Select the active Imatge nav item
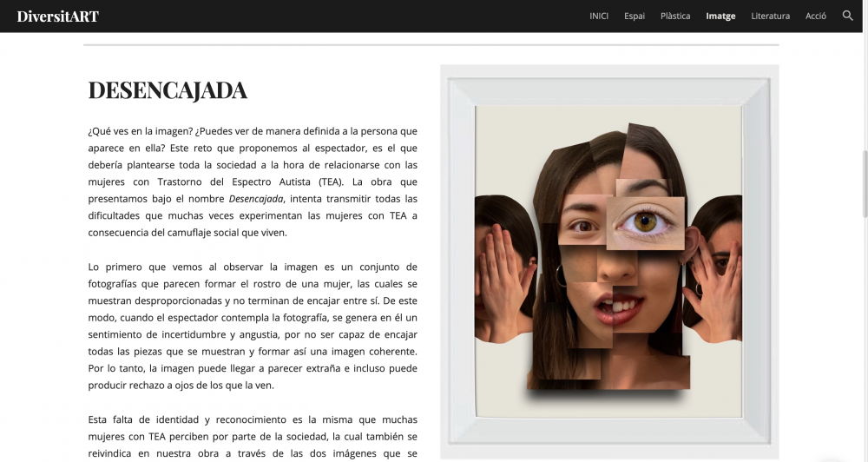This screenshot has height=462, width=868. pyautogui.click(x=720, y=16)
